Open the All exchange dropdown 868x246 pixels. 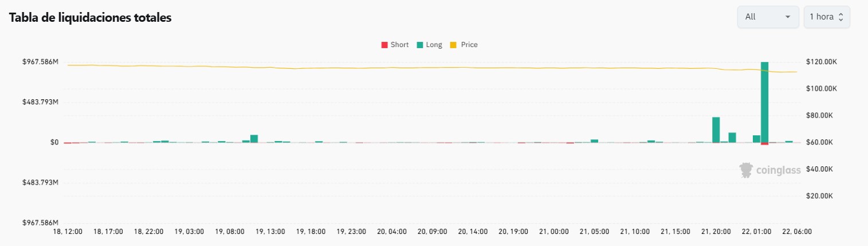click(x=768, y=17)
